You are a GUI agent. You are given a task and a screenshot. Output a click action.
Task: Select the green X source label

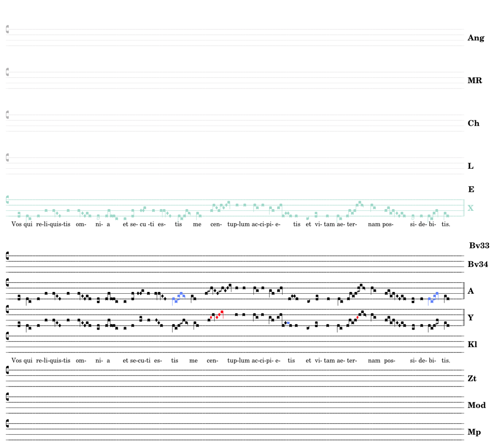click(470, 208)
